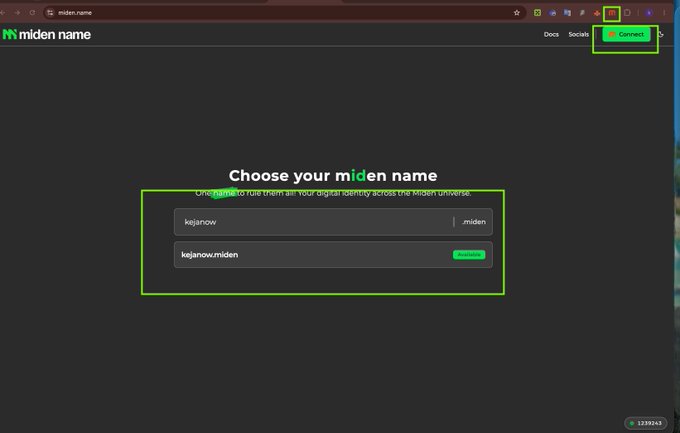Click the block number 1239243 indicator
Image resolution: width=680 pixels, height=433 pixels.
(646, 423)
